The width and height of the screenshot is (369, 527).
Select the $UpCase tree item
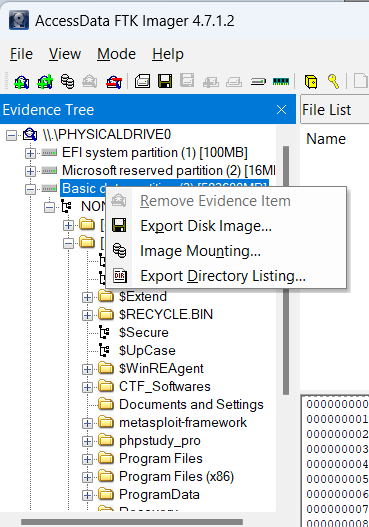pos(147,351)
